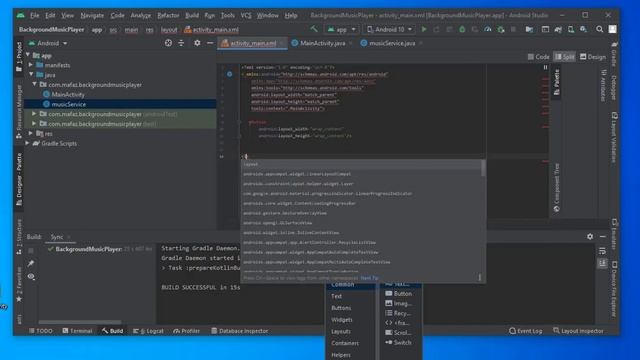Select MainActivity in the project tree
The height and width of the screenshot is (360, 640).
68,94
